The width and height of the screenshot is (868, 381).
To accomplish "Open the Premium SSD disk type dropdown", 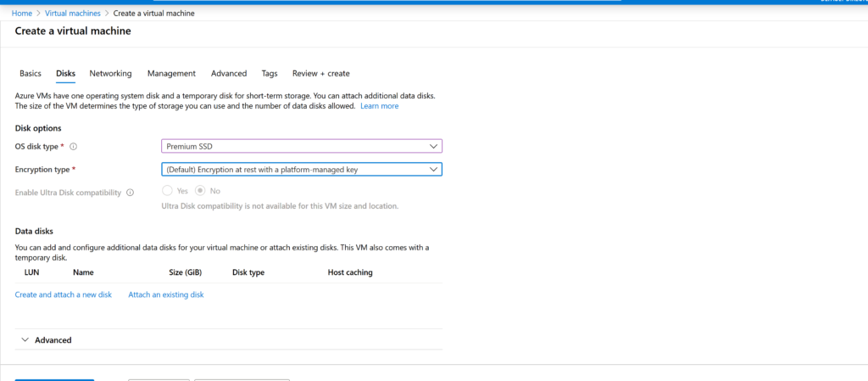I will coord(301,147).
